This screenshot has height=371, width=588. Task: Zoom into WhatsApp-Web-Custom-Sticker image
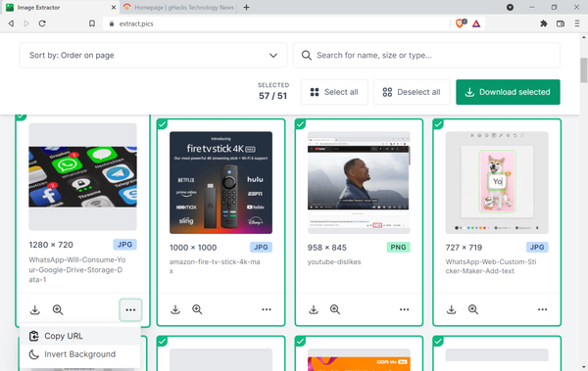pos(473,309)
